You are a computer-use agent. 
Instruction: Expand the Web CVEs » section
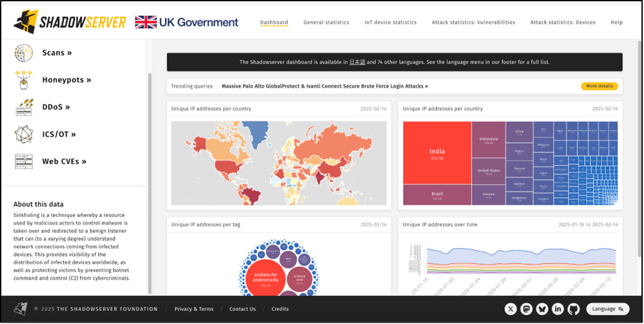(x=64, y=161)
